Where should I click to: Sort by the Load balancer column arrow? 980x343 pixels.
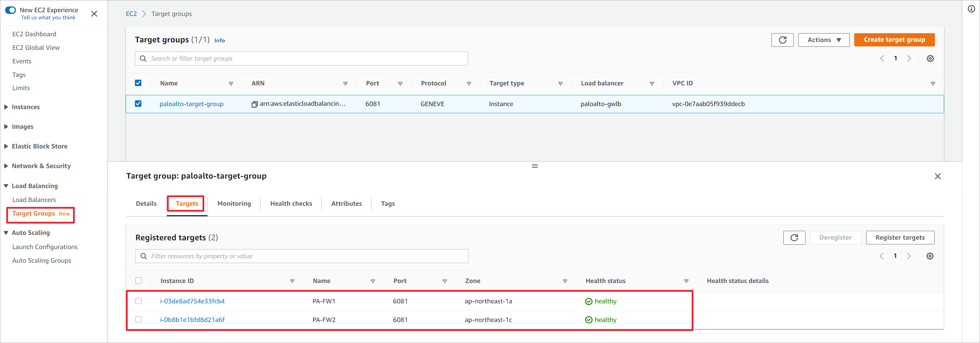(x=652, y=84)
